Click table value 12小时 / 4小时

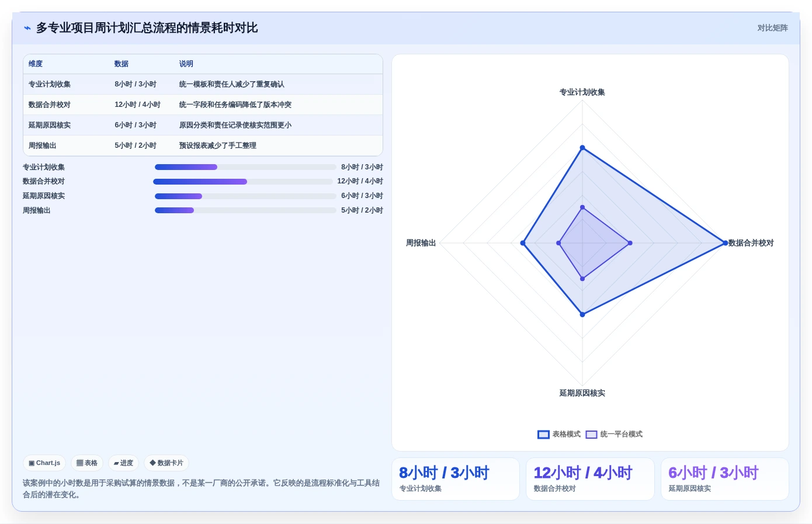137,105
